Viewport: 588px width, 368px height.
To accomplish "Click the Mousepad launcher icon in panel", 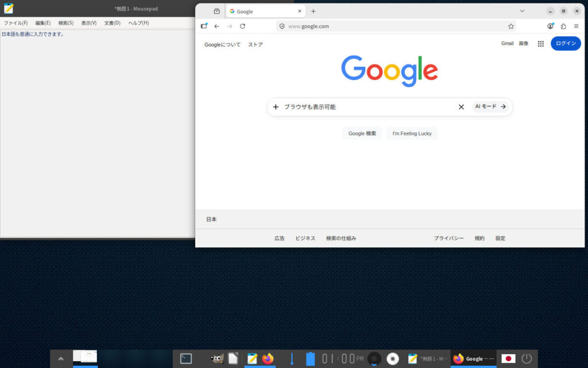I will tap(252, 359).
